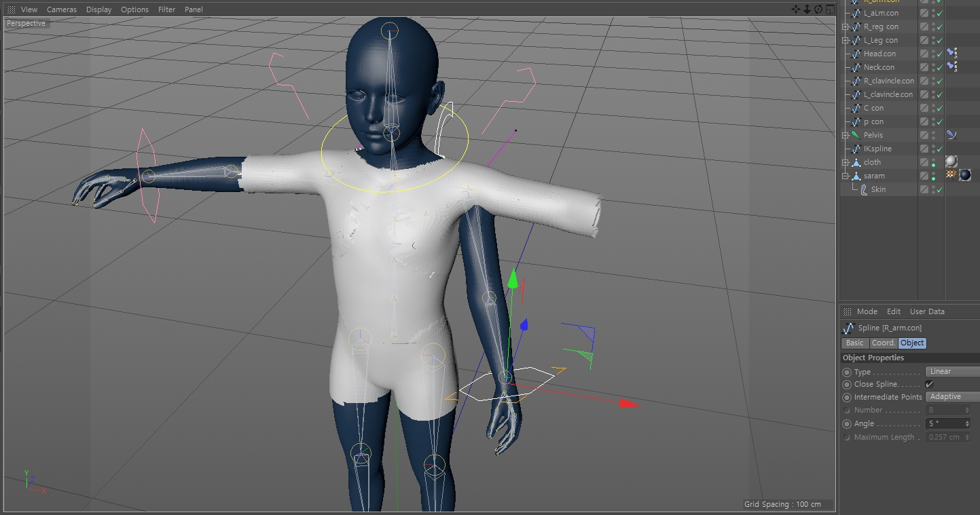Expand the cloth object hierarchy
Image resolution: width=980 pixels, height=515 pixels.
coord(846,162)
